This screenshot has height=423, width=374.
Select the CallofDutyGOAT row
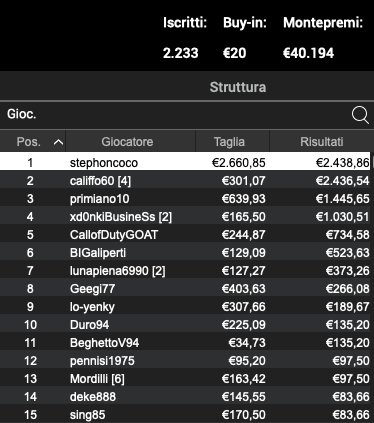point(185,235)
